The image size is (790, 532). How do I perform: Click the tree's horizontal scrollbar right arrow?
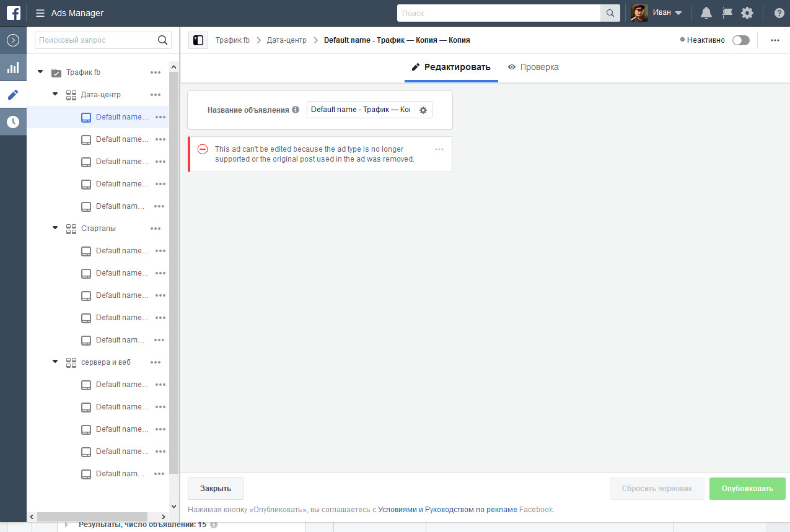point(164,517)
